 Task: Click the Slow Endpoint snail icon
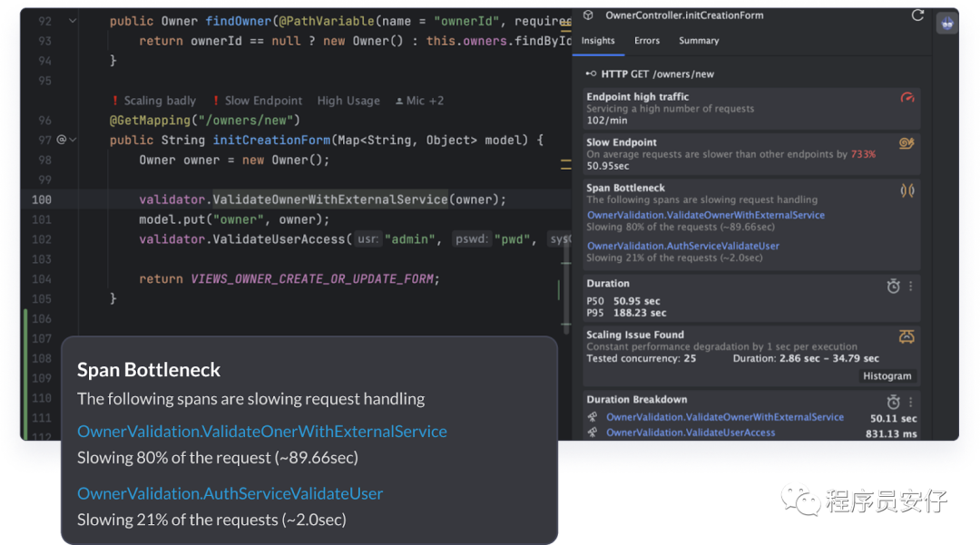(906, 143)
